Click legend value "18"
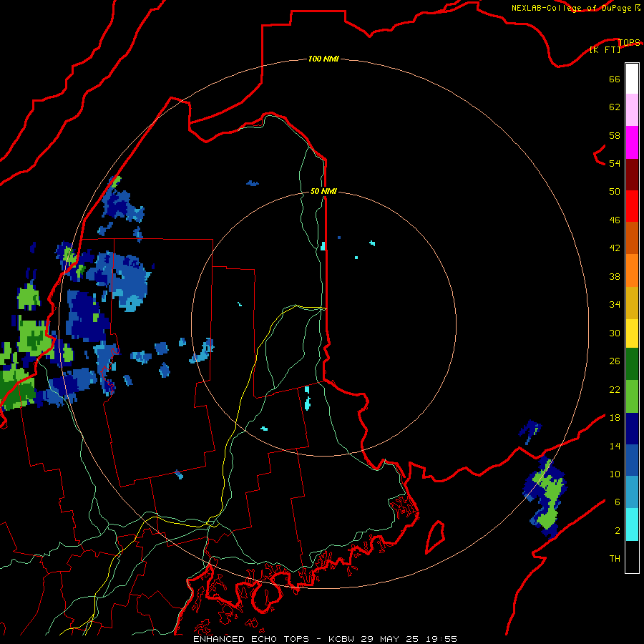The image size is (644, 644). 615,418
